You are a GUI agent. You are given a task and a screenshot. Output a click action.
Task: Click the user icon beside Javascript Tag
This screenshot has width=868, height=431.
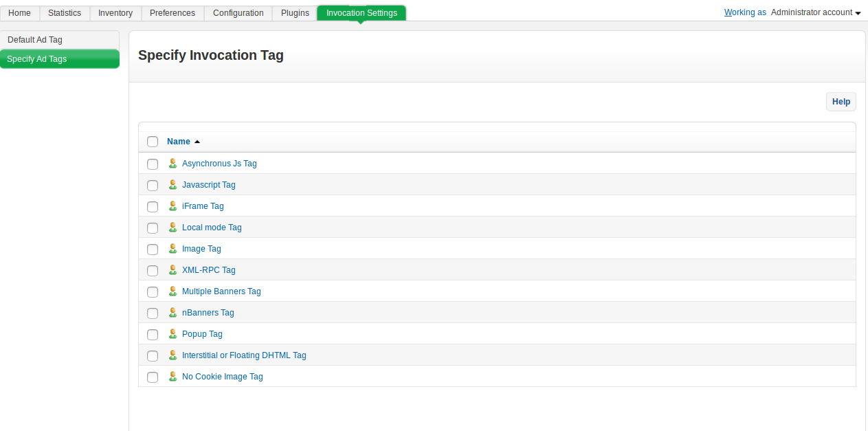pyautogui.click(x=173, y=185)
